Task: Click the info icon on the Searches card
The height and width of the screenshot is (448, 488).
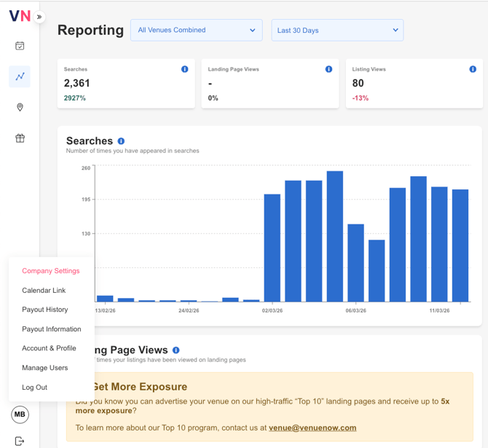Action: (184, 69)
